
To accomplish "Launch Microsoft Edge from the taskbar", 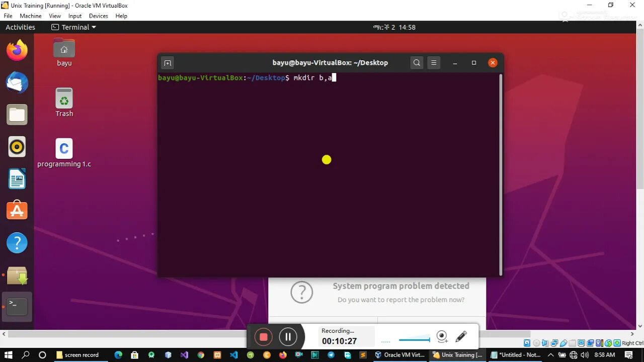I will pos(118,355).
